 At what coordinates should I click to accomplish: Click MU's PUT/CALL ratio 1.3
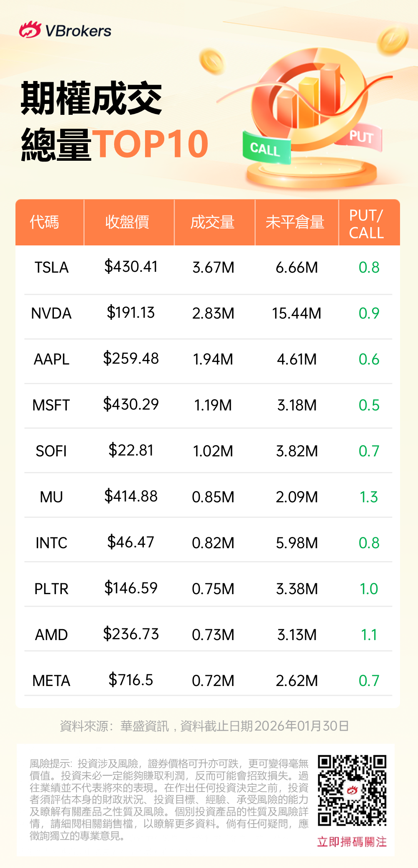pyautogui.click(x=369, y=497)
